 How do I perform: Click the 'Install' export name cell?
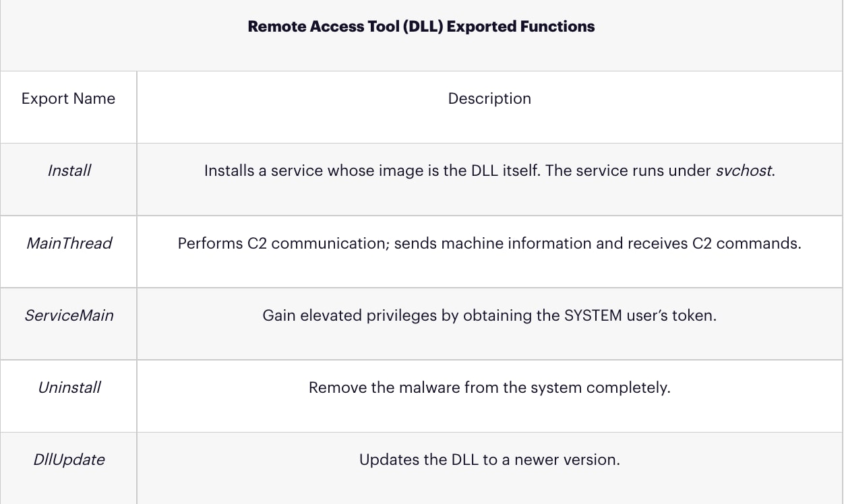[x=69, y=170]
